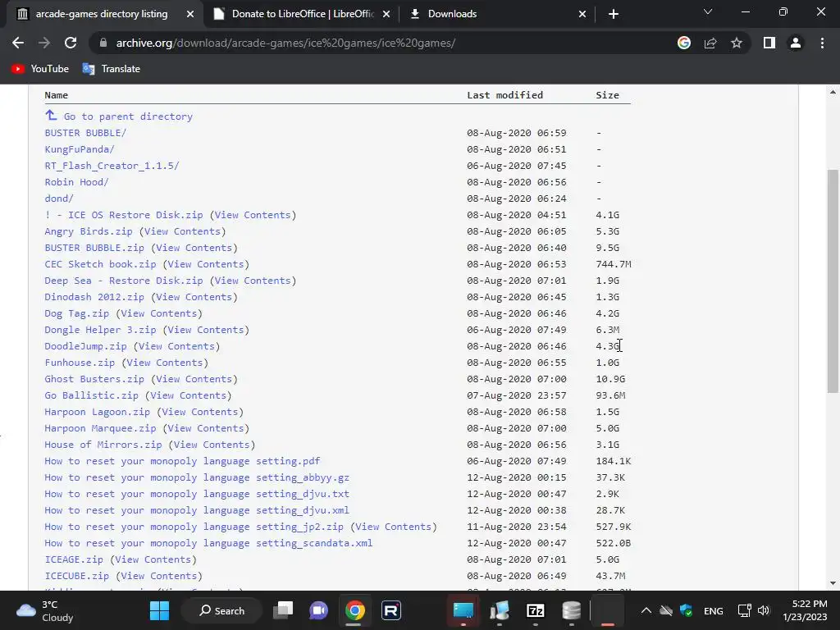The height and width of the screenshot is (630, 840).
Task: Click the parent directory arrow icon
Action: click(51, 115)
